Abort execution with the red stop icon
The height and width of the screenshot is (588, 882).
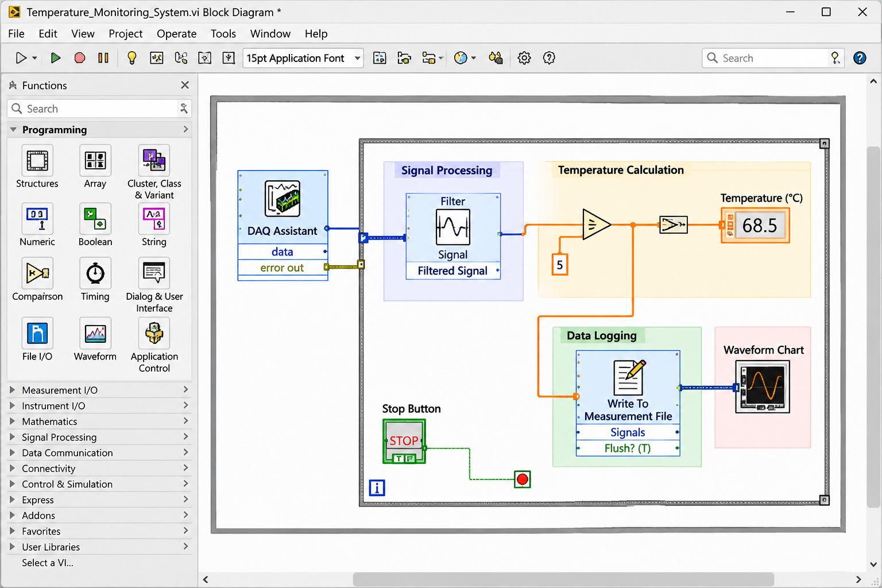[x=80, y=58]
